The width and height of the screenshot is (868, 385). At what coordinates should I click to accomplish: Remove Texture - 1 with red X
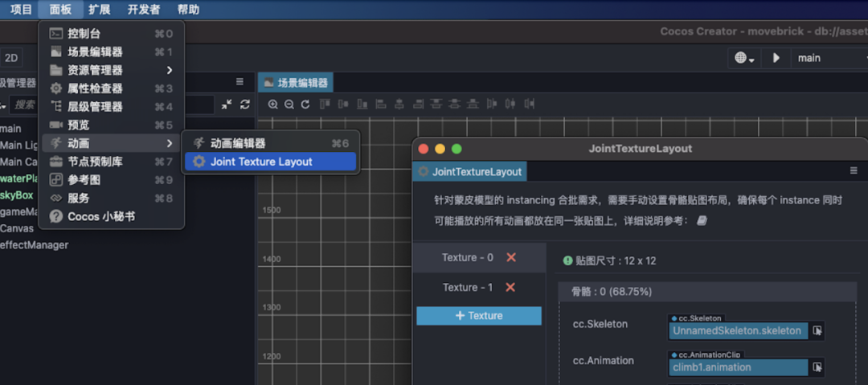coord(510,288)
